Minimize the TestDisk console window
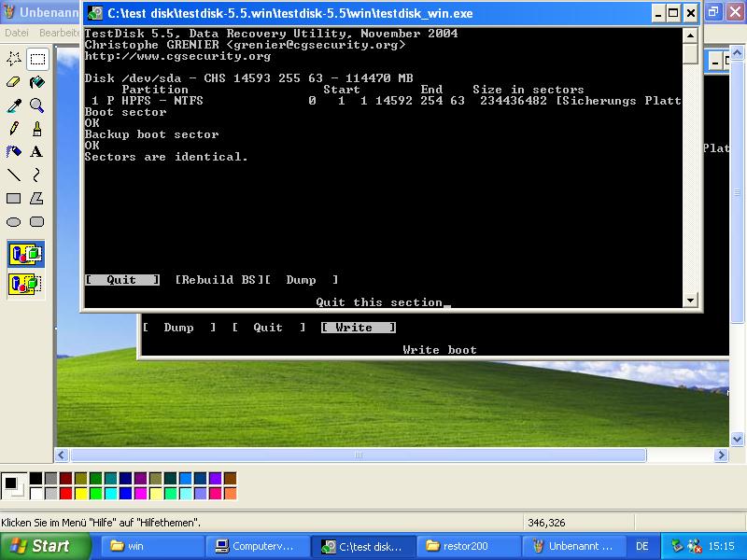Screen dimensions: 747x560 658,13
